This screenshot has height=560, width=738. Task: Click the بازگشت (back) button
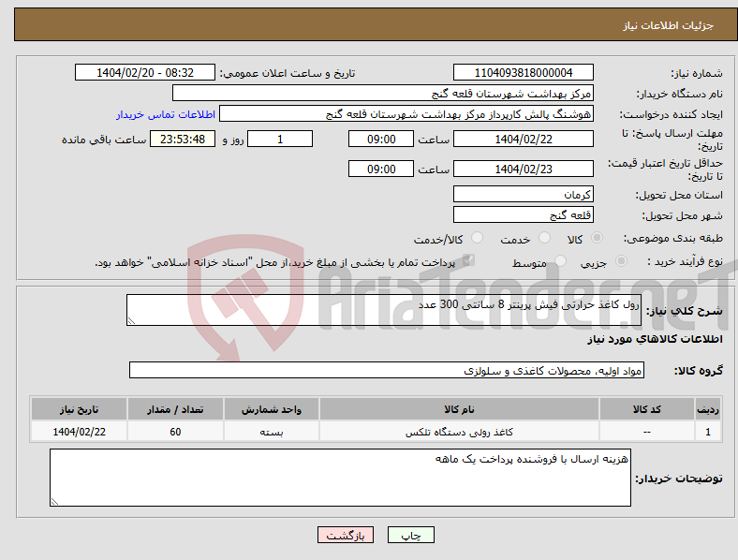[x=346, y=535]
